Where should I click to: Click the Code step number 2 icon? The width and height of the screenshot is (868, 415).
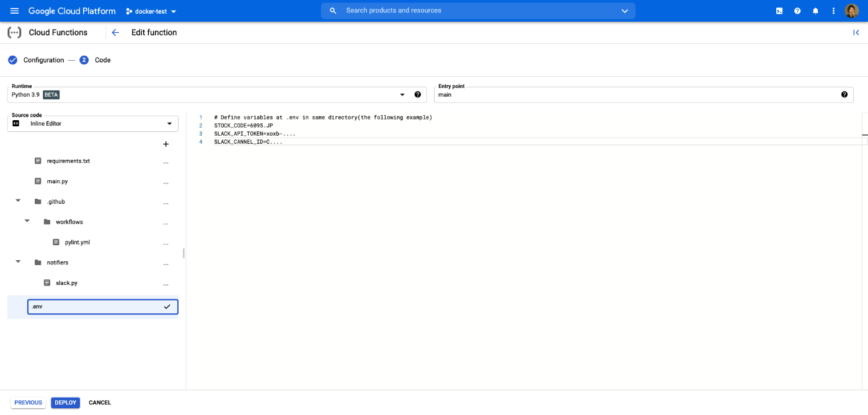[x=84, y=60]
